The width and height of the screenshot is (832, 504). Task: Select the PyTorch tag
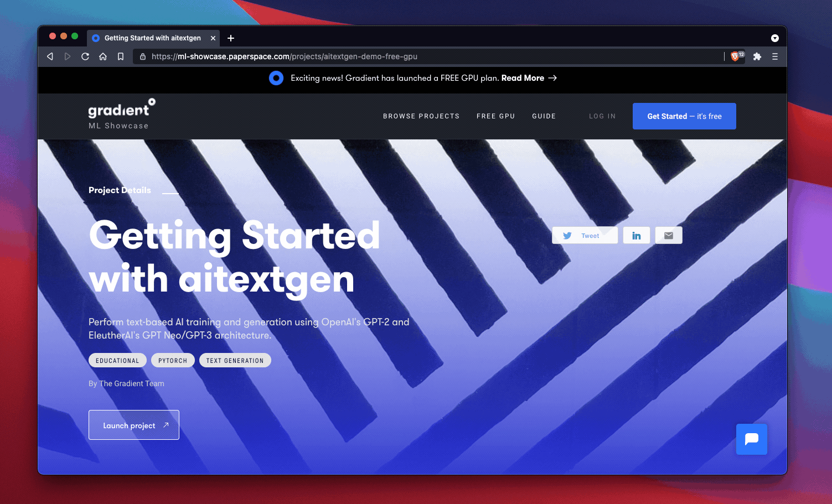(173, 360)
